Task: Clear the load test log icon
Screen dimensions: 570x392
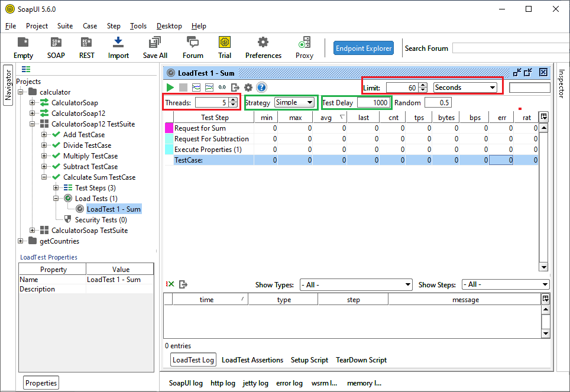Action: coord(170,284)
